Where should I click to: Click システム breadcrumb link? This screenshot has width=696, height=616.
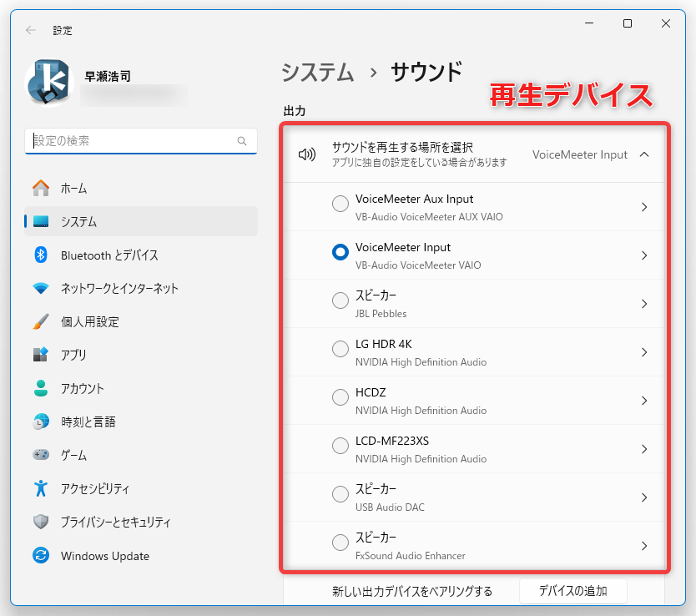(318, 73)
